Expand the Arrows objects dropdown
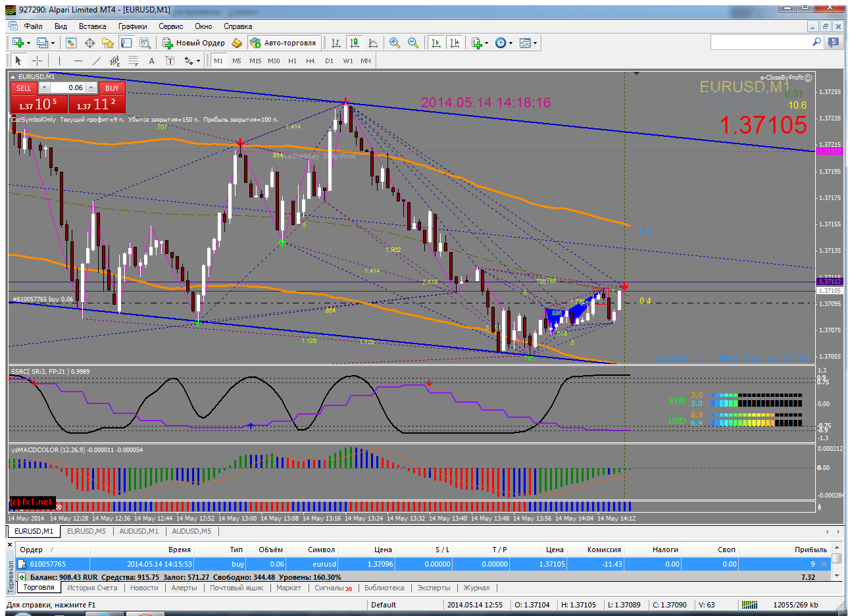This screenshot has width=850, height=616. click(198, 61)
